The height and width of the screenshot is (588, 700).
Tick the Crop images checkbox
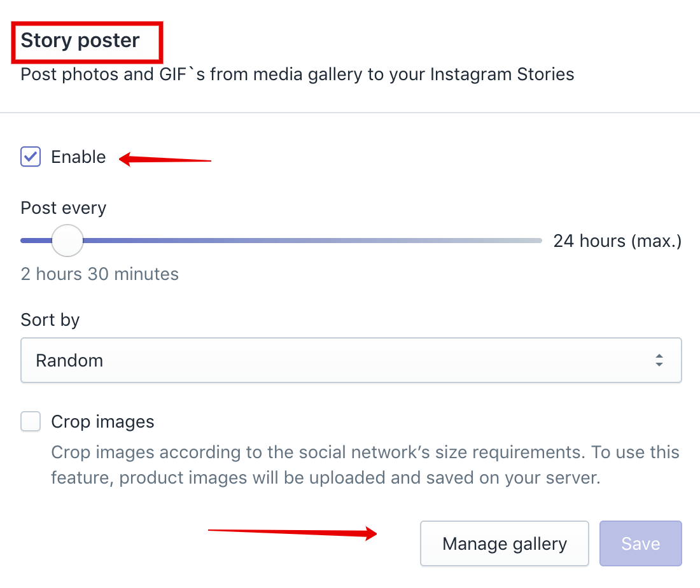click(x=31, y=421)
